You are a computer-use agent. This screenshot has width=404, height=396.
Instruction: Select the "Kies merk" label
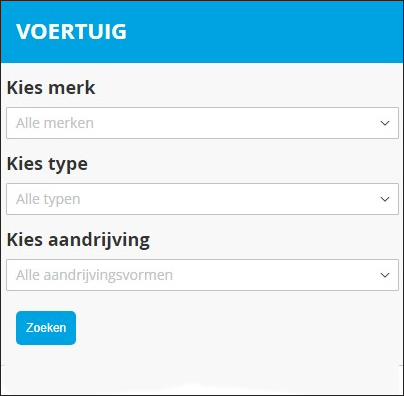[51, 88]
